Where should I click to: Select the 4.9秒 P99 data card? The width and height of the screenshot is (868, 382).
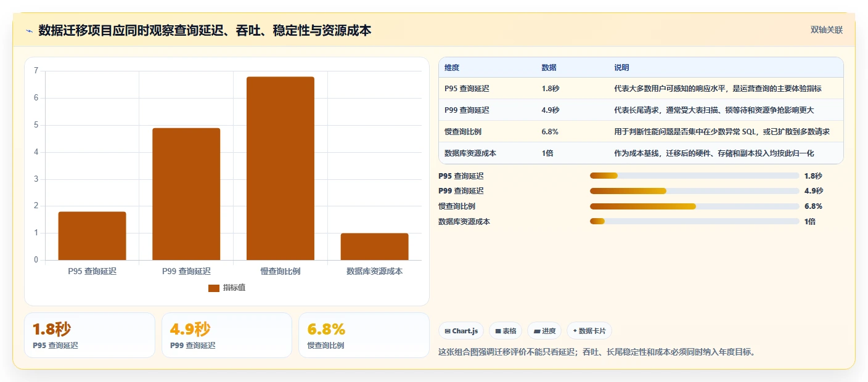(x=227, y=335)
